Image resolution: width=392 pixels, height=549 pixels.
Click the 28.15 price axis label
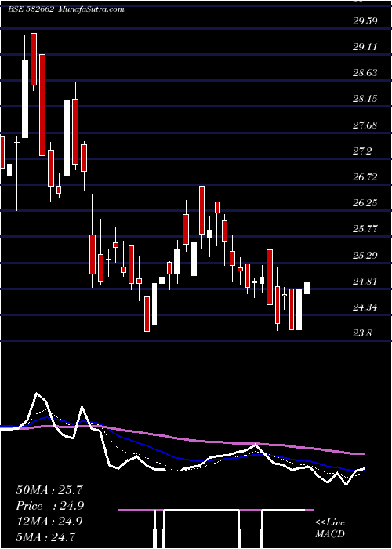(x=365, y=99)
